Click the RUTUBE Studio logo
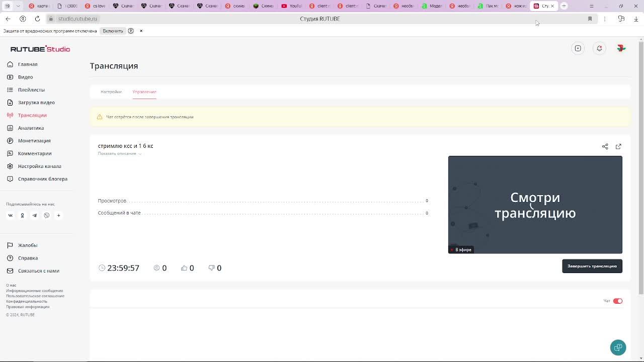Screen dimensions: 644x362 tap(40, 49)
